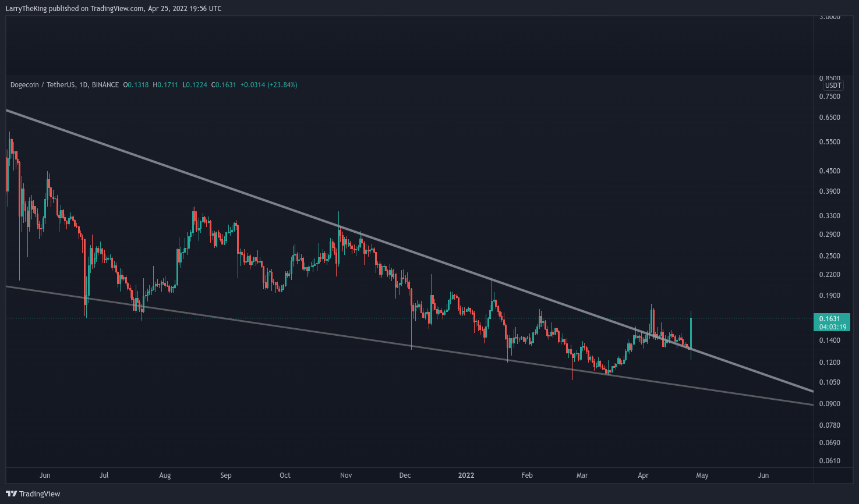Click the Jul label on time axis

[104, 475]
